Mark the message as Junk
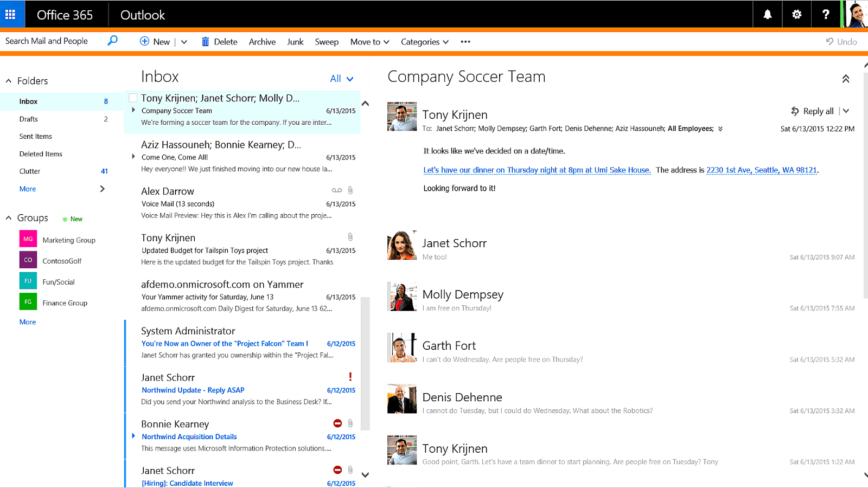 click(x=295, y=42)
